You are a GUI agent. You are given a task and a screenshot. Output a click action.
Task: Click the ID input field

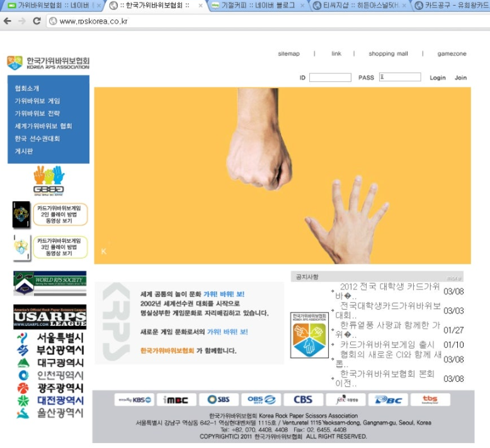[x=330, y=77]
